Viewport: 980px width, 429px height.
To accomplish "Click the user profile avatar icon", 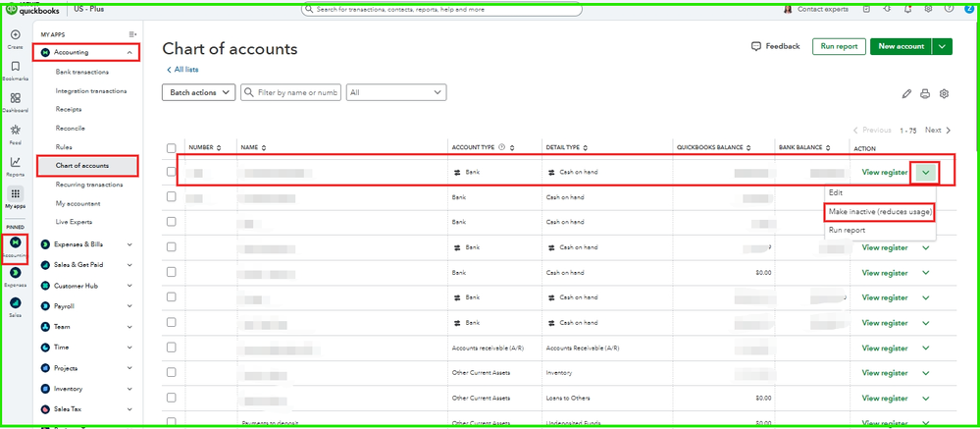I will (x=969, y=8).
